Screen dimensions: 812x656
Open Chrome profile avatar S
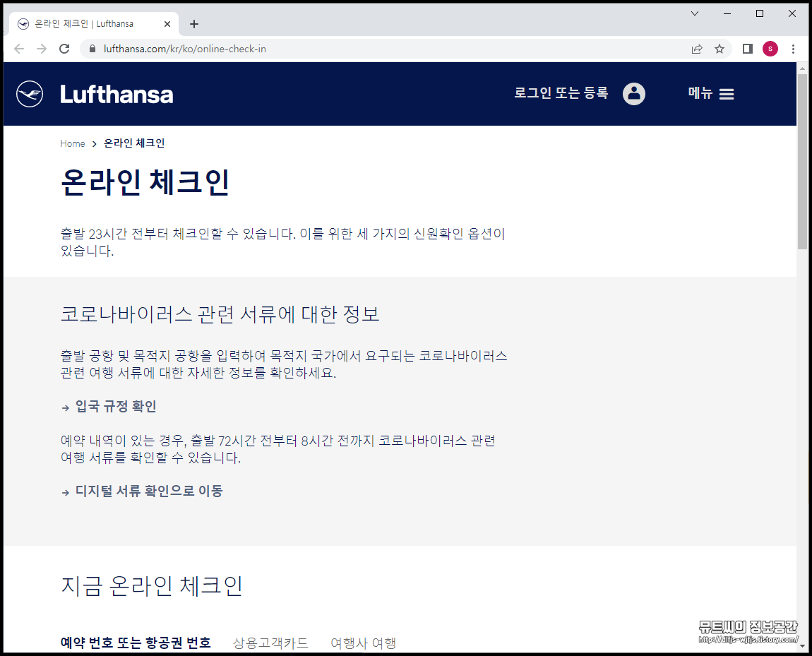[770, 49]
